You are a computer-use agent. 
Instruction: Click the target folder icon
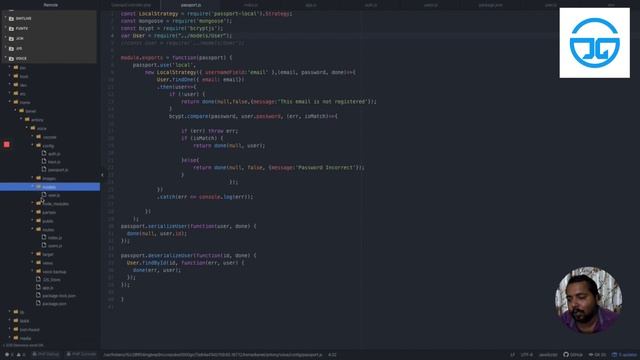coord(39,254)
